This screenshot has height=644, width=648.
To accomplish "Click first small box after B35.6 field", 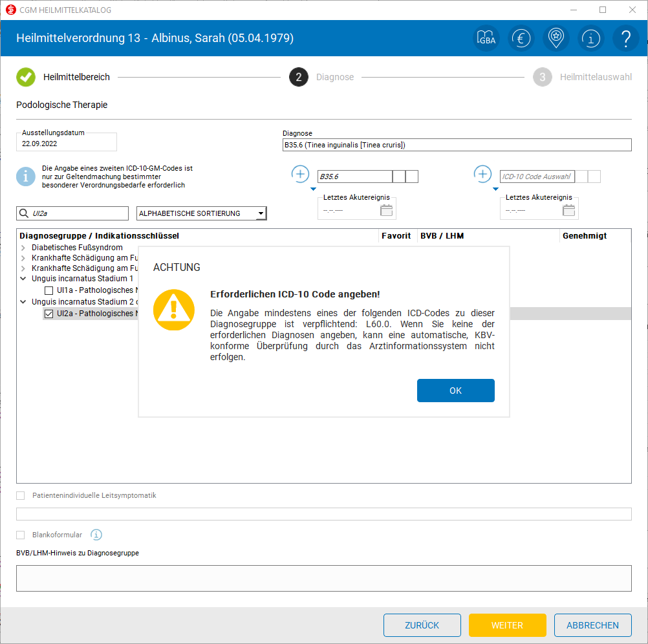I will [399, 177].
